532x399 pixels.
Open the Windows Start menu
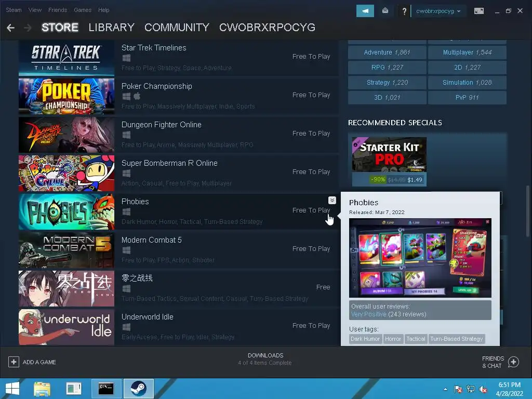point(12,389)
